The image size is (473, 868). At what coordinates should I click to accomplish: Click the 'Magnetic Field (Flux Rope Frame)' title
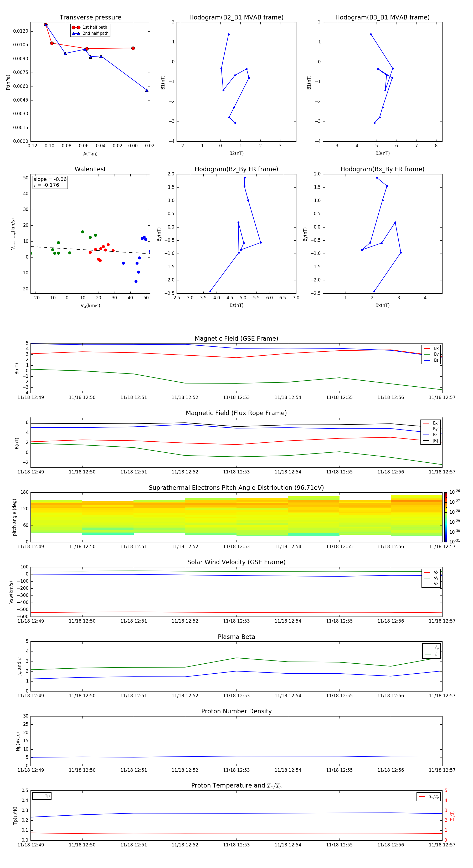pos(236,413)
